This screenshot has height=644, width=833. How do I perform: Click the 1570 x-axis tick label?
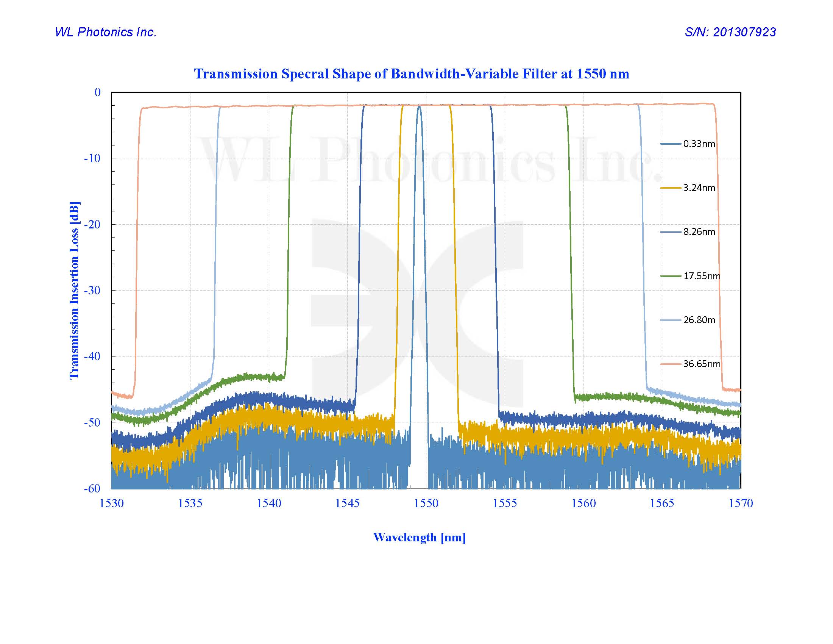point(740,503)
